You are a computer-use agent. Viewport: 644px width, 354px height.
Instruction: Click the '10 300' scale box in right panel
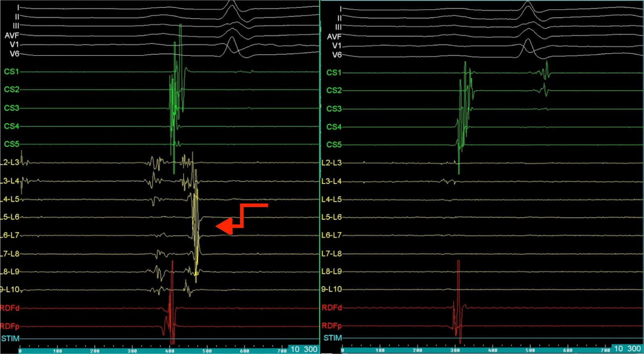627,348
